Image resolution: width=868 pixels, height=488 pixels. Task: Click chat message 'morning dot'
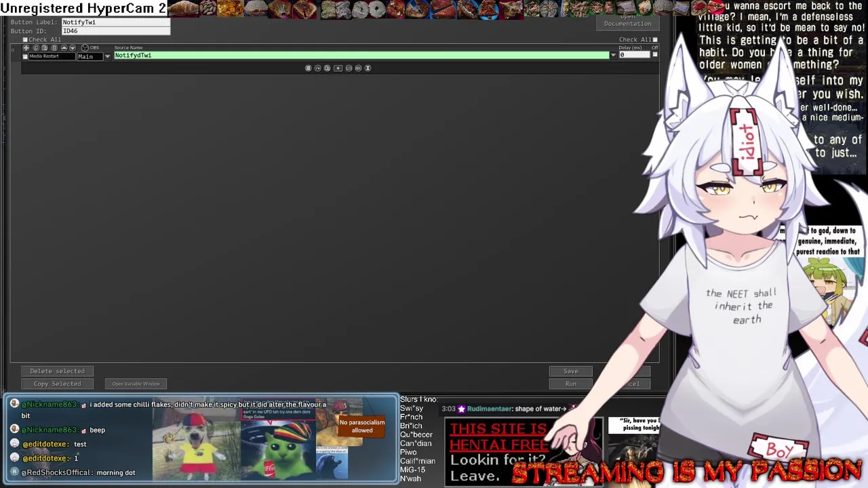click(116, 472)
